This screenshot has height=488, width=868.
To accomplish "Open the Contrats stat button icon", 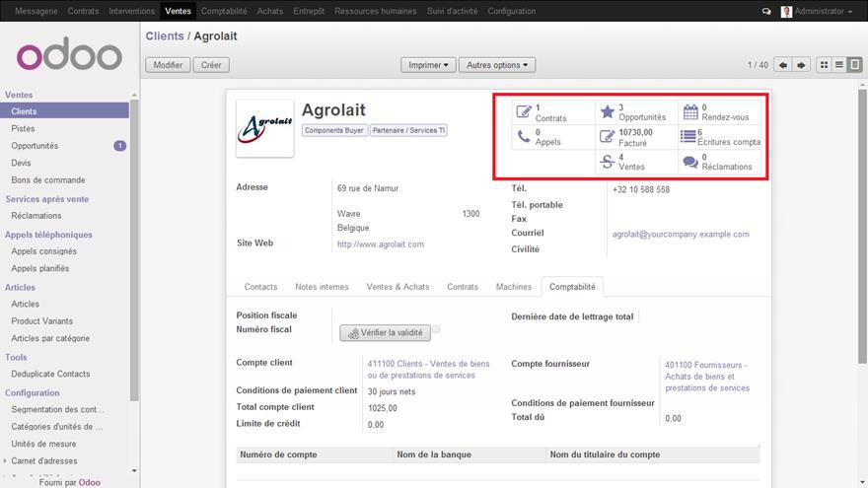I will click(x=523, y=111).
